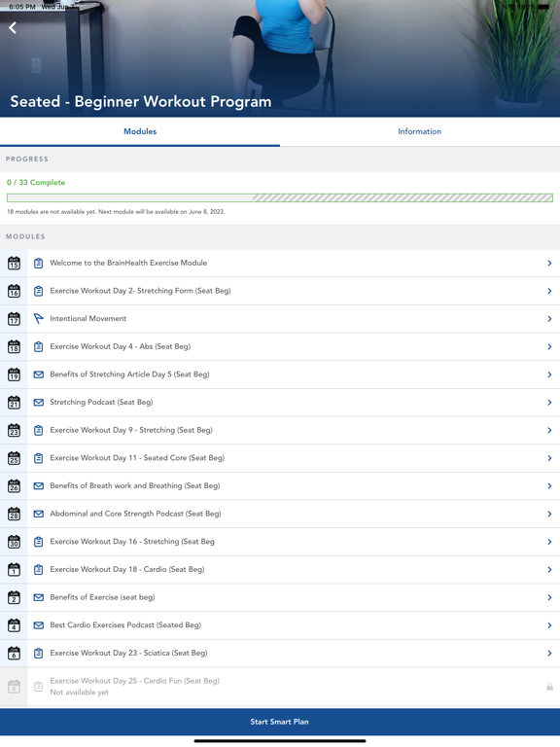Open Benefits of Exercise (seat beg) module
This screenshot has height=747, width=560.
[280, 597]
